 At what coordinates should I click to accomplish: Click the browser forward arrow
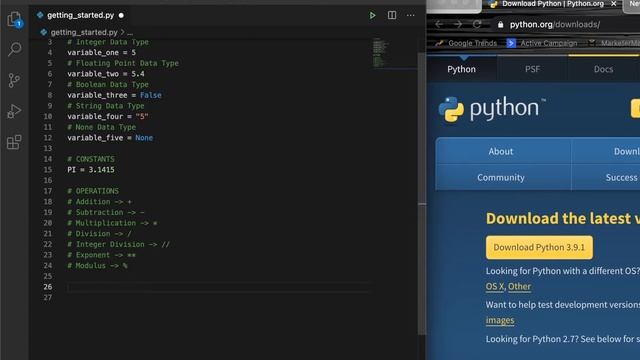458,24
